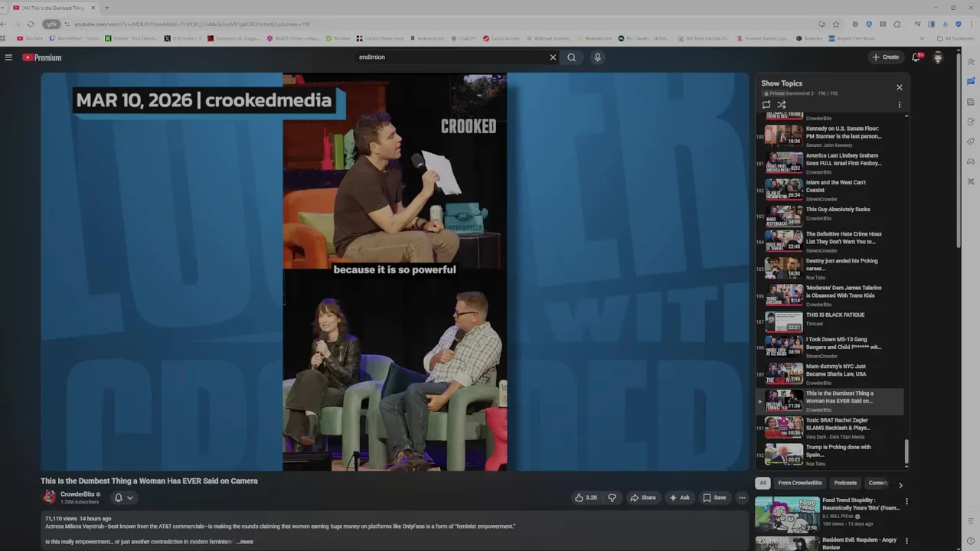Open the Create menu
Image resolution: width=980 pixels, height=551 pixels.
[x=886, y=57]
